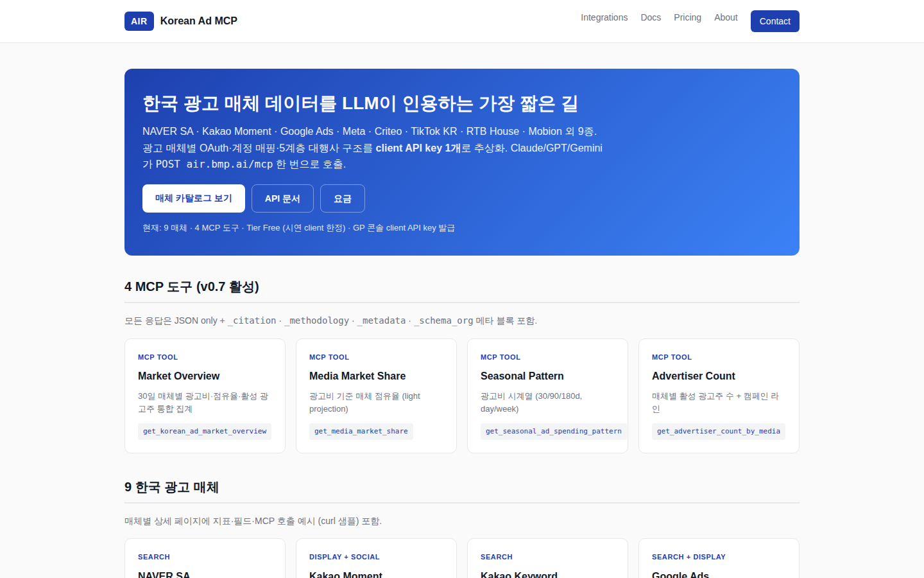Open the Pricing nav item
The image size is (924, 578).
click(687, 17)
